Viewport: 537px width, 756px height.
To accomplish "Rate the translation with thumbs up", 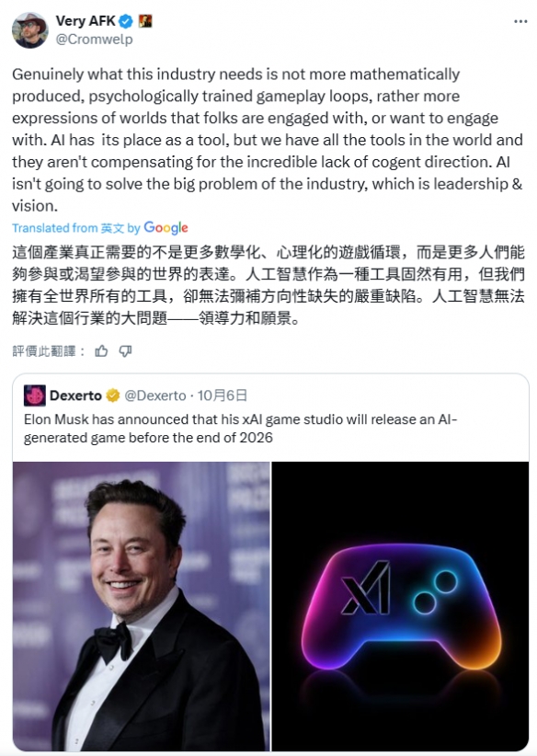I will coord(101,351).
